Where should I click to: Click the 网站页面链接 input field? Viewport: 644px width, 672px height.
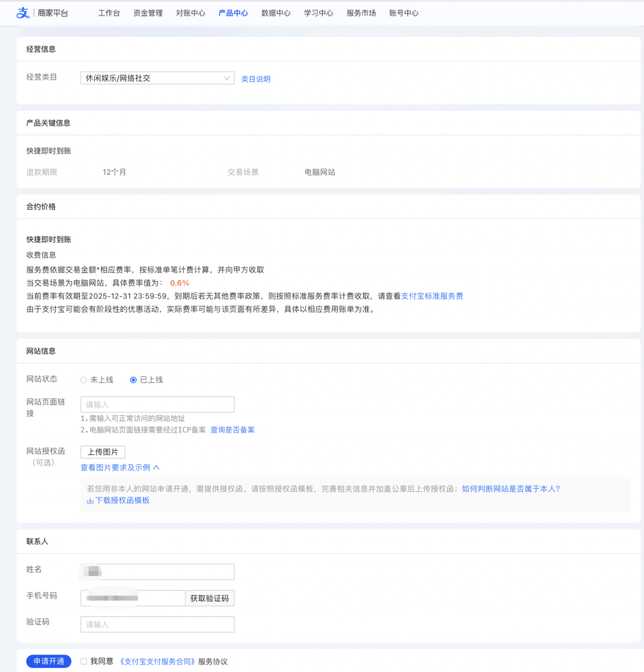[157, 405]
